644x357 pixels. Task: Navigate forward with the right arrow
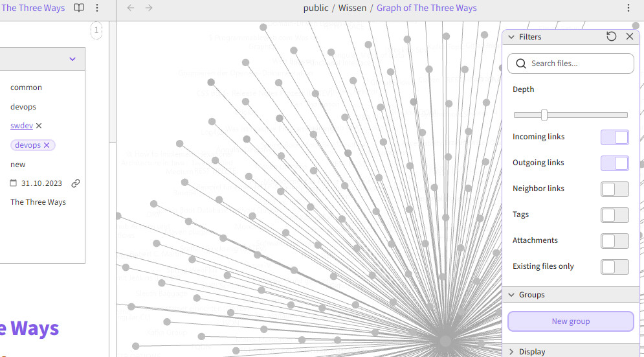[x=149, y=8]
